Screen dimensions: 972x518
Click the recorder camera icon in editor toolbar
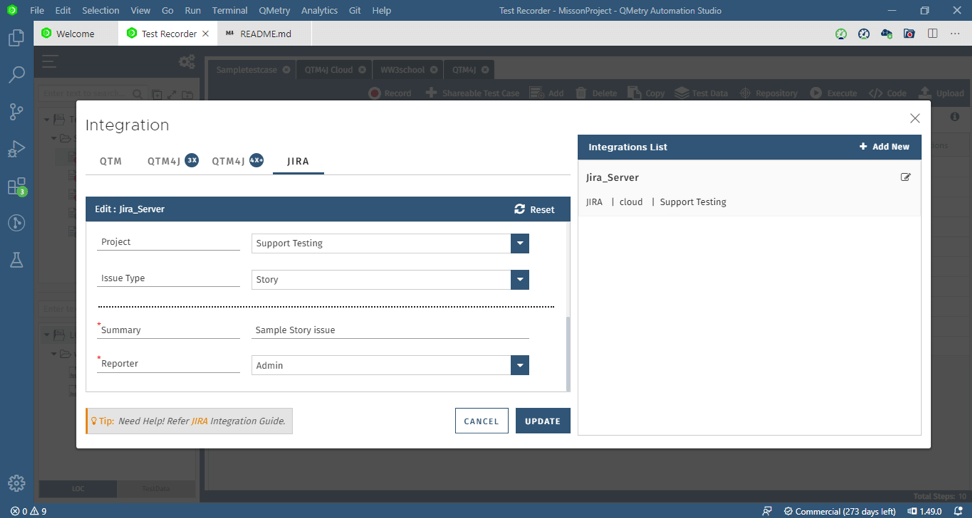tap(909, 34)
